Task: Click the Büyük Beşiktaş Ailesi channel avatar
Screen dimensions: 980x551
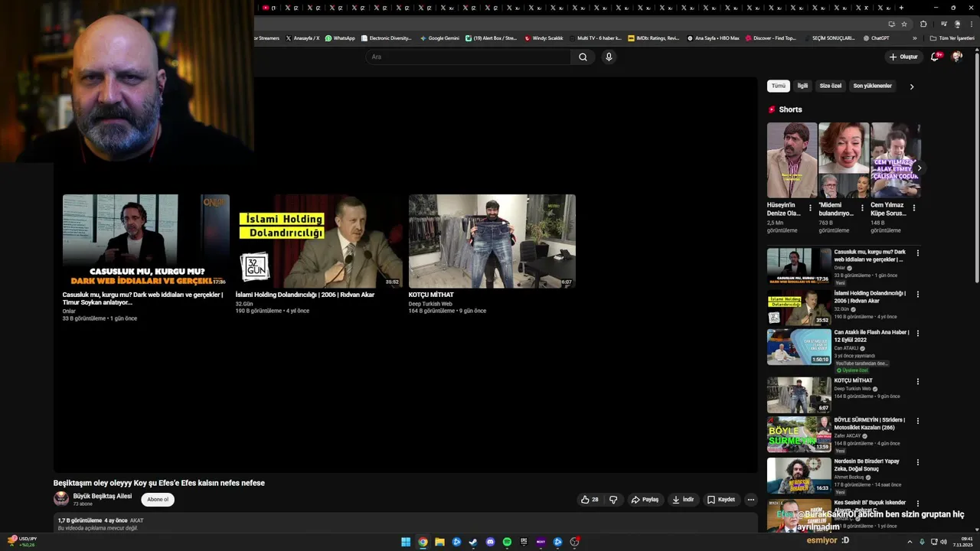Action: tap(60, 499)
